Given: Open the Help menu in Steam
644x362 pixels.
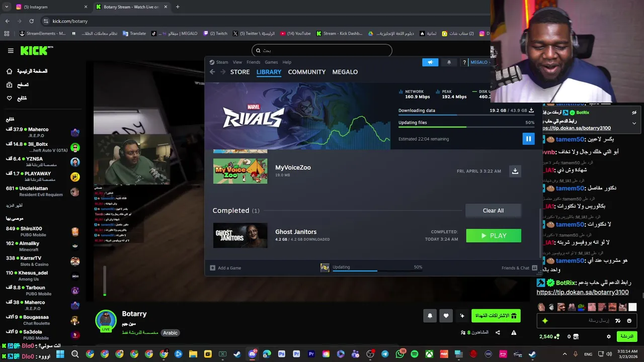Looking at the screenshot, I should (x=287, y=62).
